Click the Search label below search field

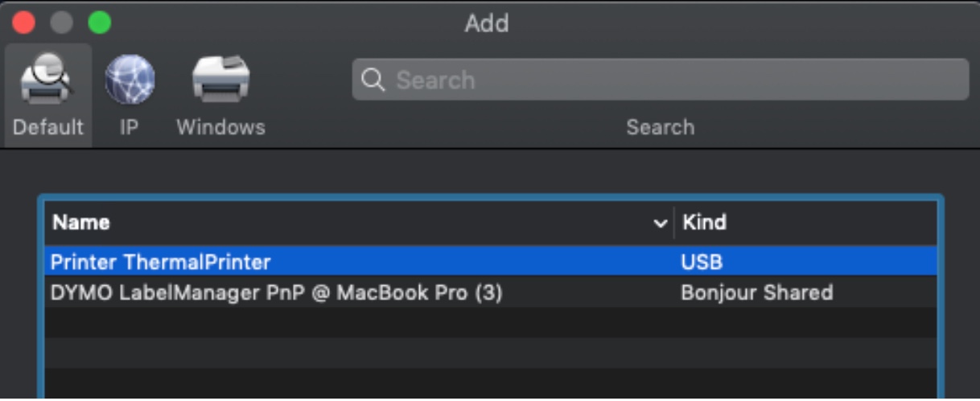tap(660, 127)
